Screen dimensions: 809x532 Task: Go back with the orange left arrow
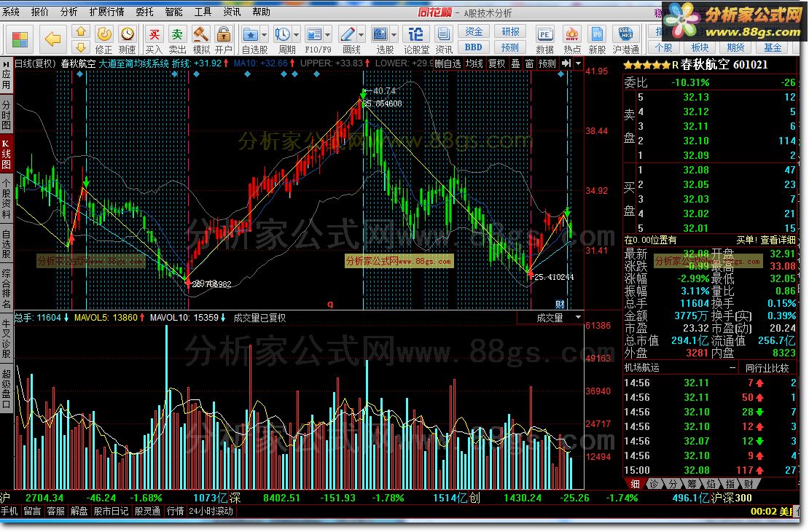[x=52, y=39]
